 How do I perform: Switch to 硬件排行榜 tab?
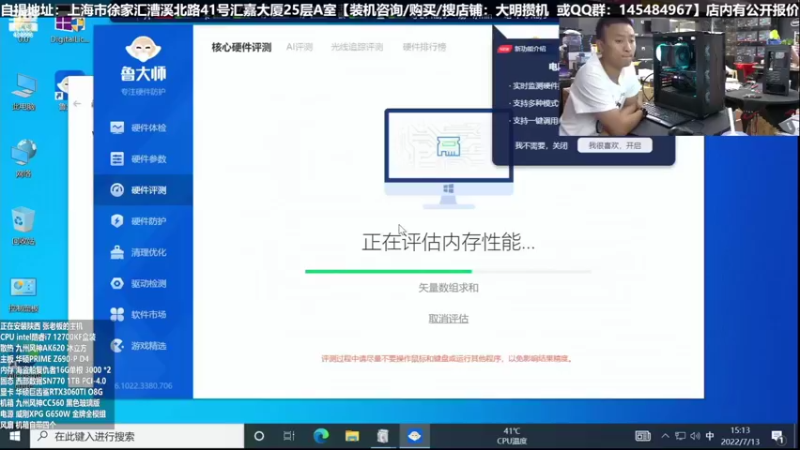pos(424,47)
